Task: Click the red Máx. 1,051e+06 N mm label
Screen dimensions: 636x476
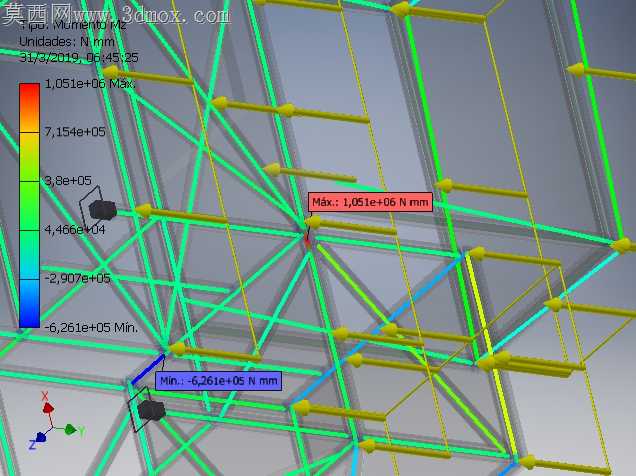Action: 370,202
